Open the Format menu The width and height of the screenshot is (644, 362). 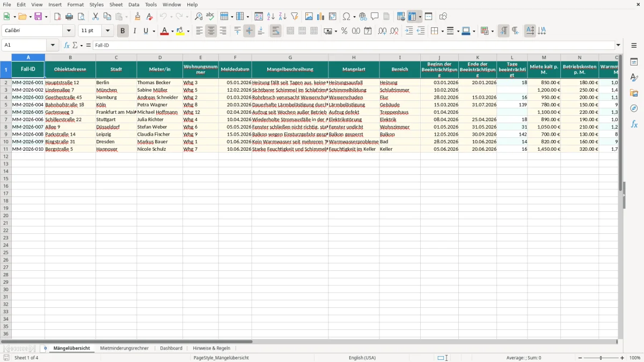75,4
